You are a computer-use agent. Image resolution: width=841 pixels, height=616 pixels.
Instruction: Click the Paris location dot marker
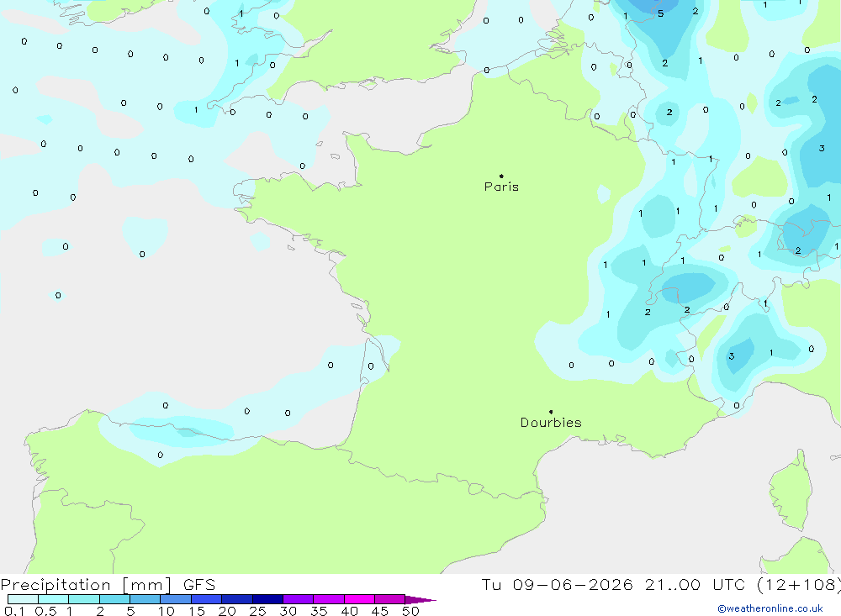(x=501, y=176)
